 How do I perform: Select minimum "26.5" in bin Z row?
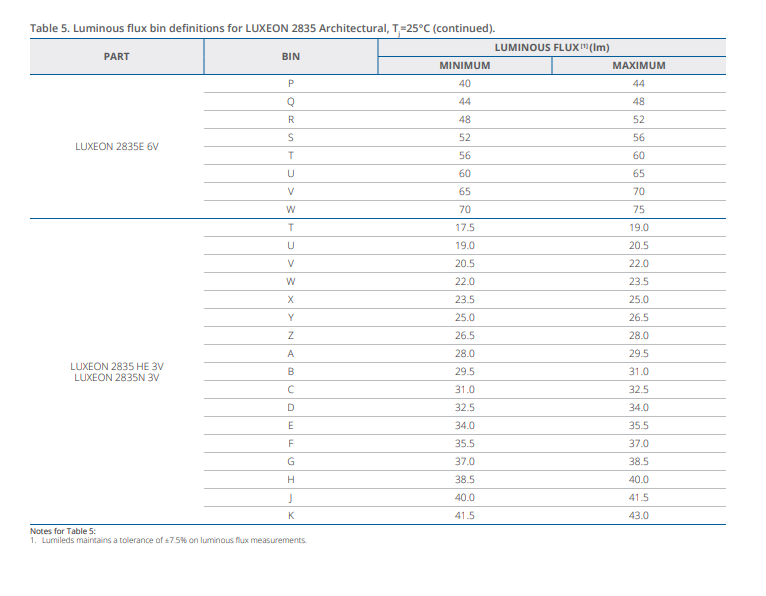pyautogui.click(x=465, y=336)
